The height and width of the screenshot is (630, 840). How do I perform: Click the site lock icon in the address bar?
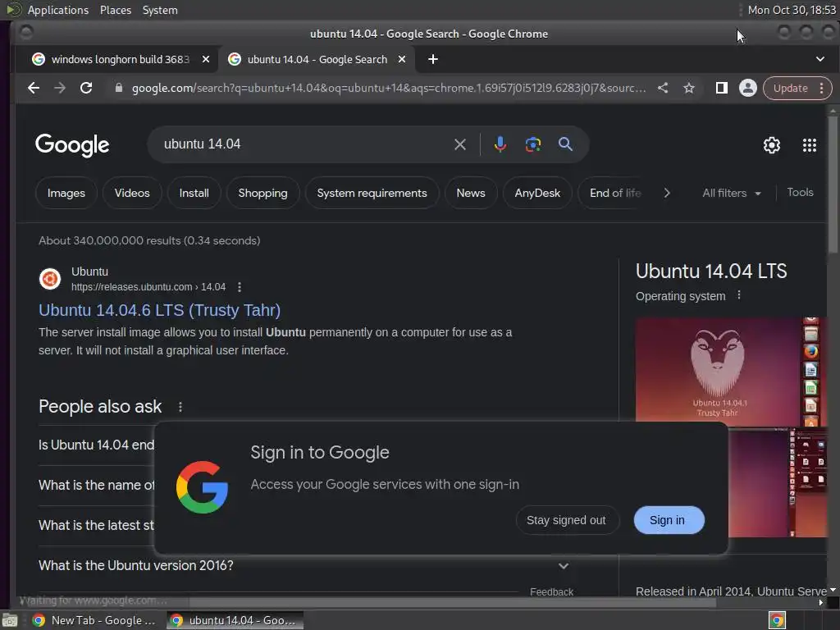click(x=119, y=88)
